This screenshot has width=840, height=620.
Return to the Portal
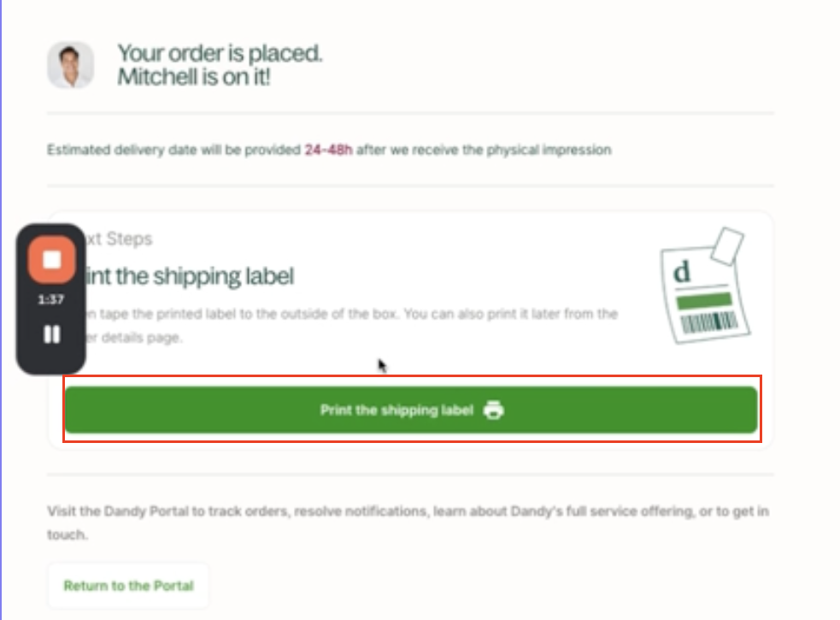(x=128, y=586)
